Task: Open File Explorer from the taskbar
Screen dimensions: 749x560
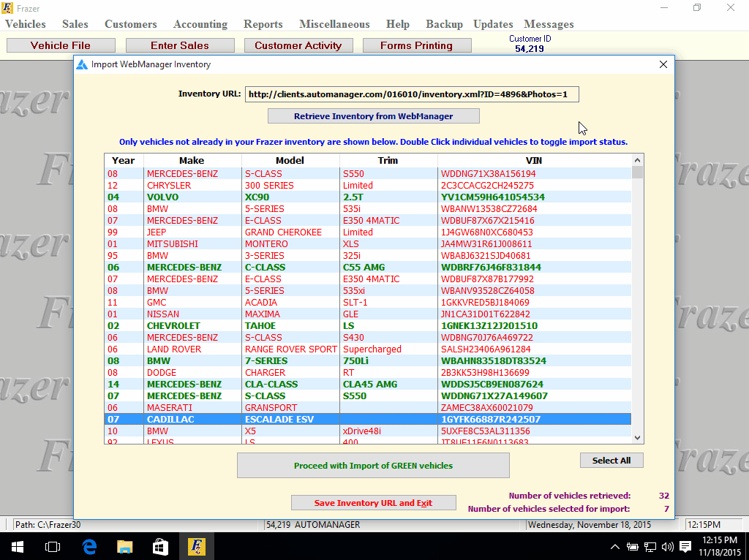Action: tap(125, 546)
